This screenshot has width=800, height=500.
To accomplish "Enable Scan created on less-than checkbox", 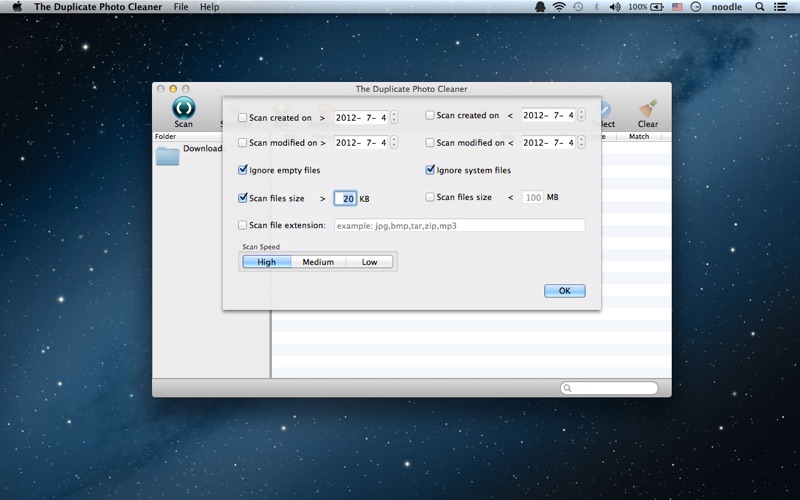I will click(430, 115).
